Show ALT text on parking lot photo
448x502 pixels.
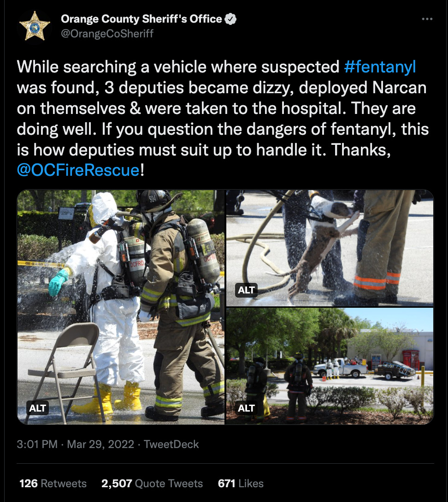pos(246,408)
